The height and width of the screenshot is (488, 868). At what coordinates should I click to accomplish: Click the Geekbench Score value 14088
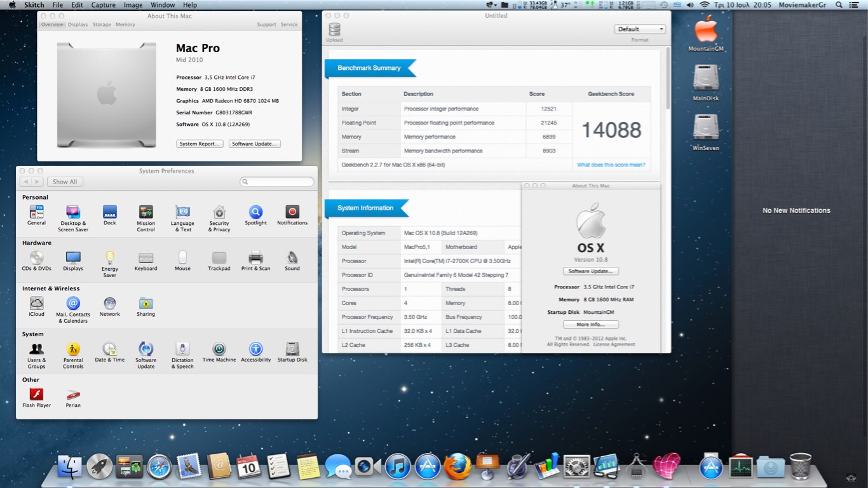point(611,130)
